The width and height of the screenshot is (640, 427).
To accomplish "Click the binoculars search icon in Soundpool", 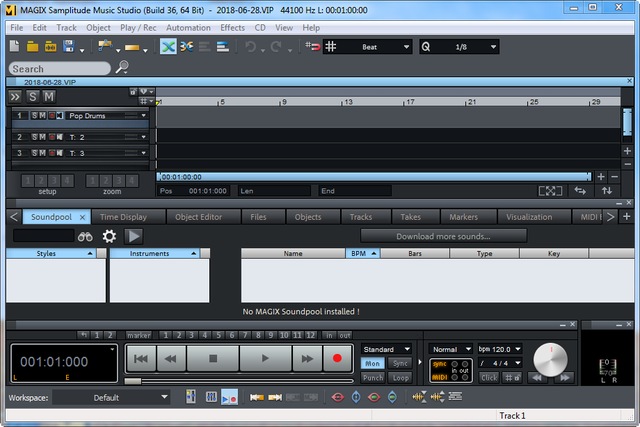I will pyautogui.click(x=86, y=236).
